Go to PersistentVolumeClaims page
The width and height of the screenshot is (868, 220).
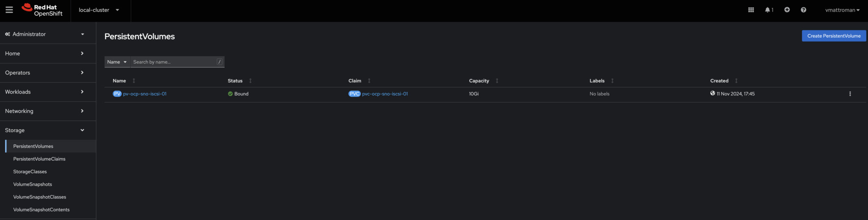click(x=39, y=159)
